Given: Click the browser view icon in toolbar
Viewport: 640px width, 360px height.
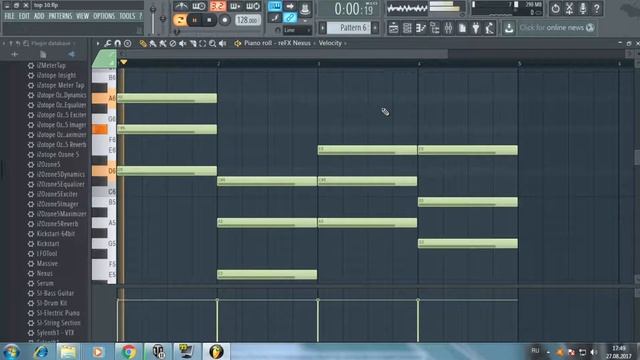Looking at the screenshot, I should click(x=435, y=28).
